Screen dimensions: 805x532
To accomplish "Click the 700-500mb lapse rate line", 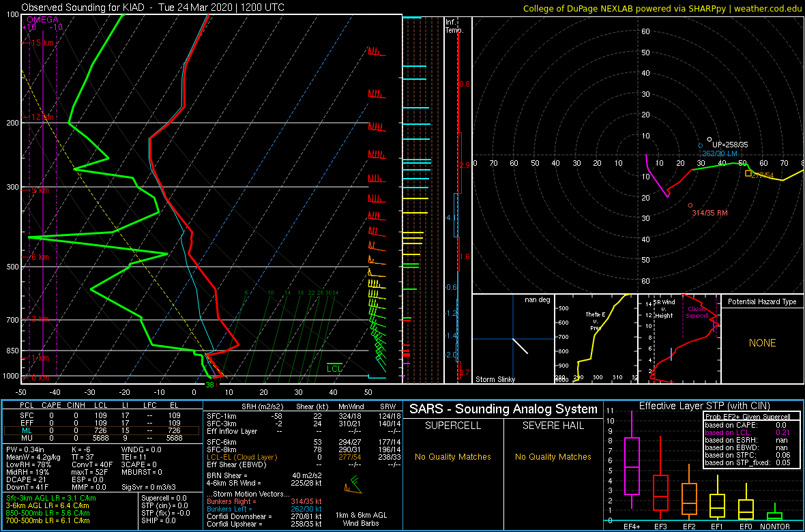I will [x=49, y=521].
